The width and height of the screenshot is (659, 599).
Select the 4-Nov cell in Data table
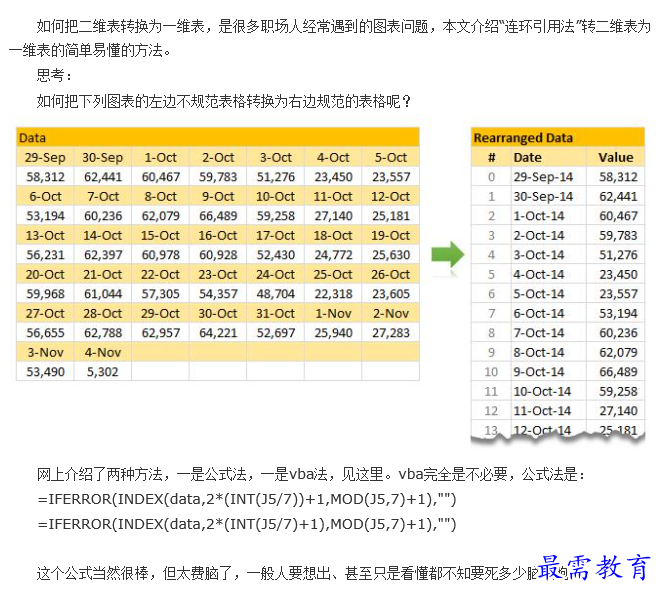tap(103, 352)
